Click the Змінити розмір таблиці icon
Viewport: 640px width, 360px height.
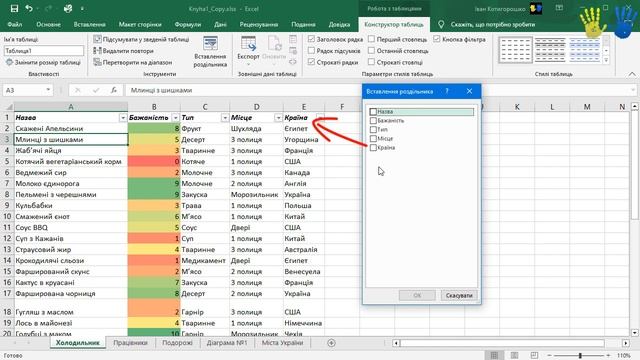pos(9,62)
